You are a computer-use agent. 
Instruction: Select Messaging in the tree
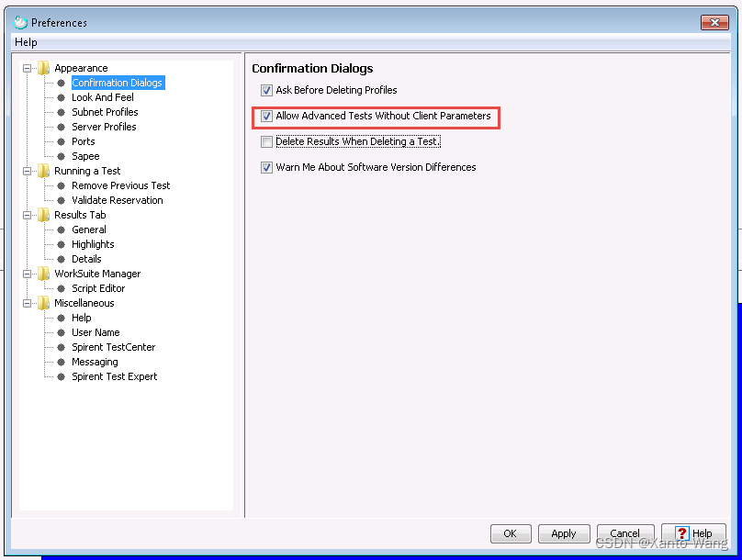95,362
